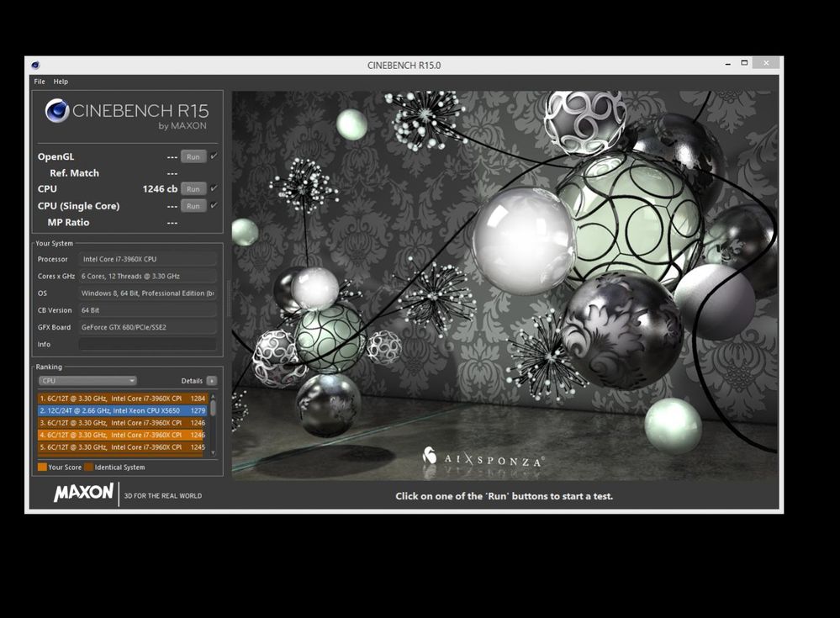Select ranking row 5 with score 1245

[x=122, y=447]
